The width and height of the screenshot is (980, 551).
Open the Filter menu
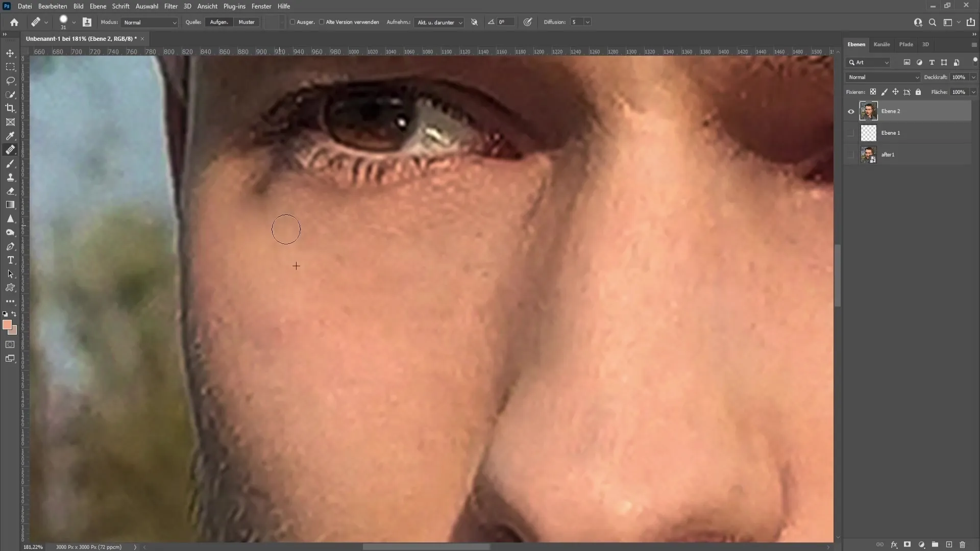[170, 6]
